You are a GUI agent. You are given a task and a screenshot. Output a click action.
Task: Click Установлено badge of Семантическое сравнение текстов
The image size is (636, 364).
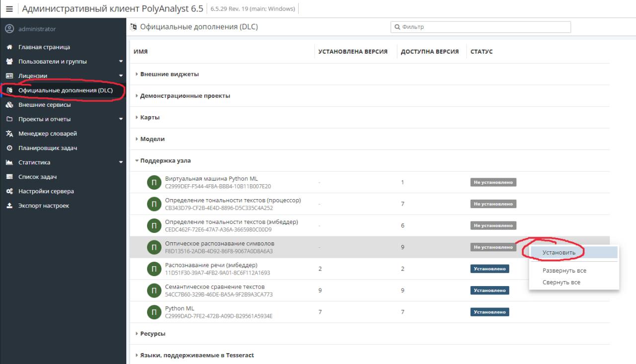click(x=490, y=291)
